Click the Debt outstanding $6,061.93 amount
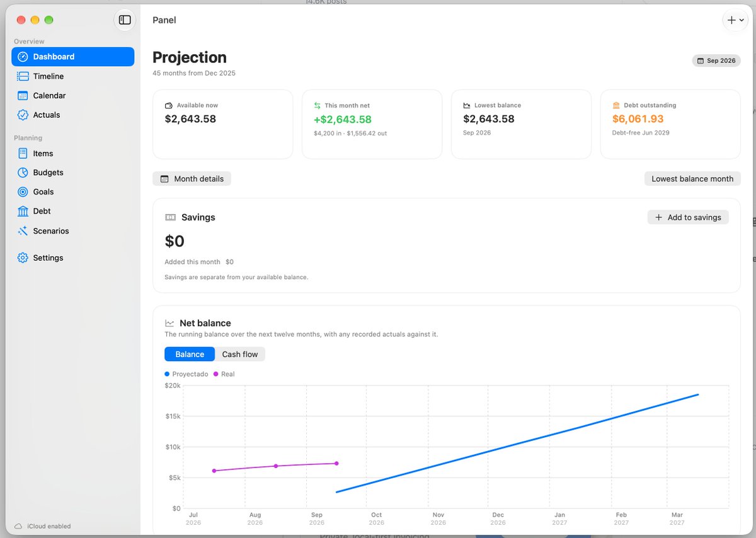The width and height of the screenshot is (756, 538). pyautogui.click(x=638, y=119)
